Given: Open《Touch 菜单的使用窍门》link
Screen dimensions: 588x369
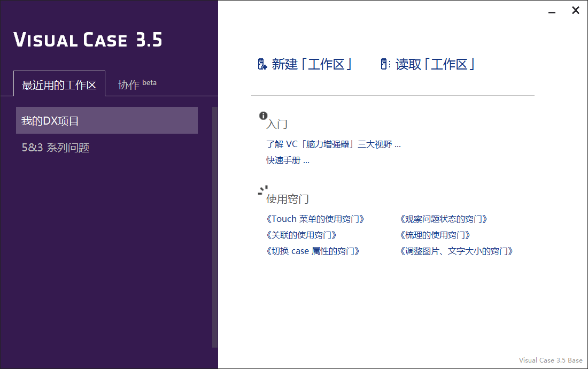Looking at the screenshot, I should tap(315, 219).
